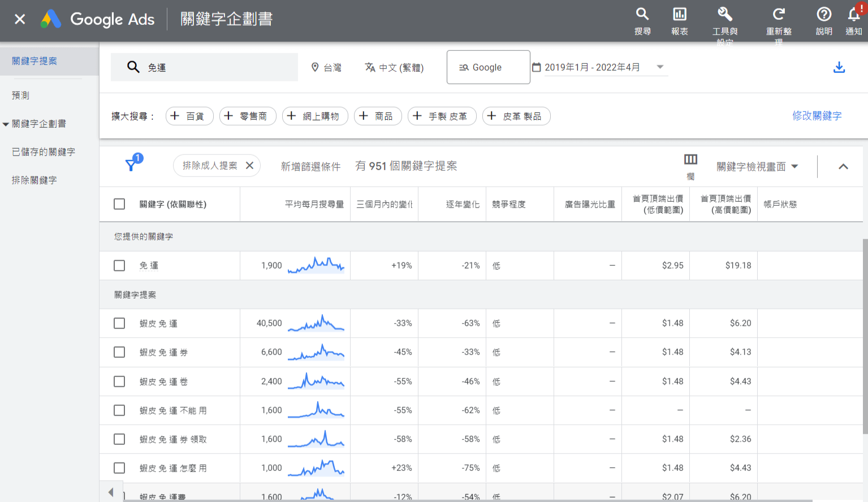Check the 免運 keyword row checkbox
The height and width of the screenshot is (502, 868).
pos(119,266)
